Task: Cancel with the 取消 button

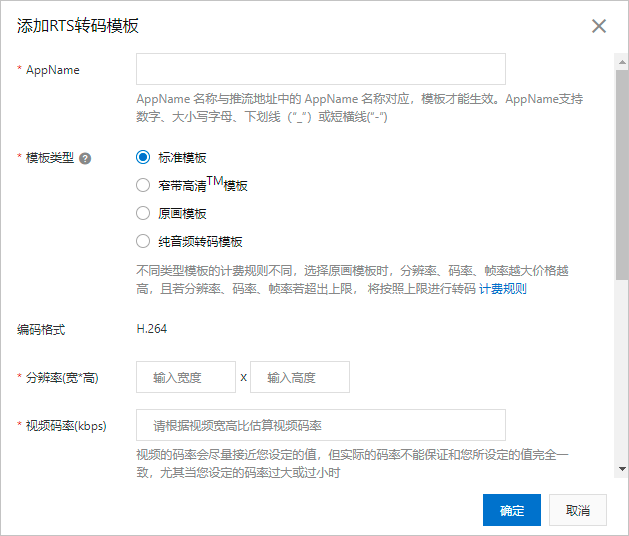Action: [578, 510]
